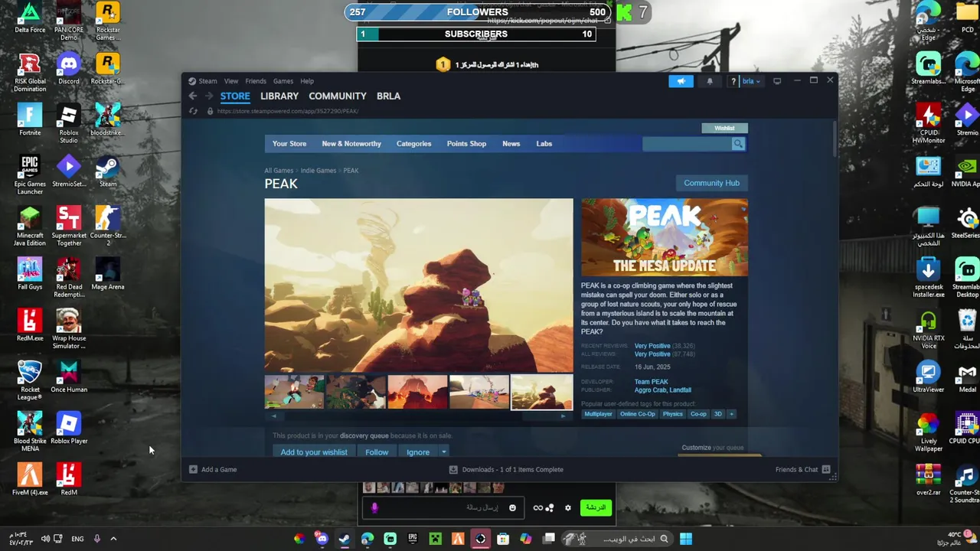The image size is (980, 551).
Task: Open Fall Guys desktop shortcut
Action: (30, 274)
